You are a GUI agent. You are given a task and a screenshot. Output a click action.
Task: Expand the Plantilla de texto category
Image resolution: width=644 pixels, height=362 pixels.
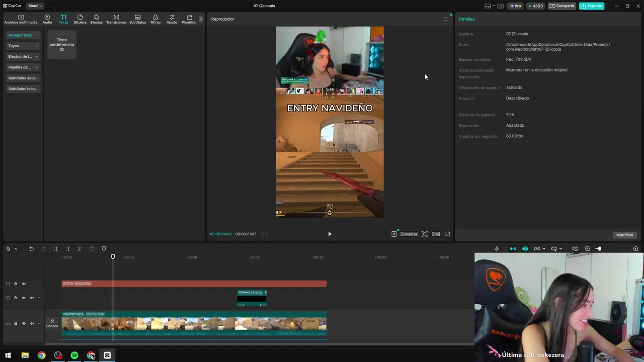[x=23, y=67]
